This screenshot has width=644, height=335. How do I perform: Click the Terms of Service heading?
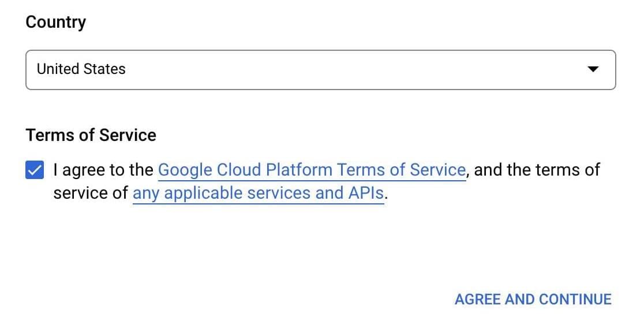(x=91, y=135)
